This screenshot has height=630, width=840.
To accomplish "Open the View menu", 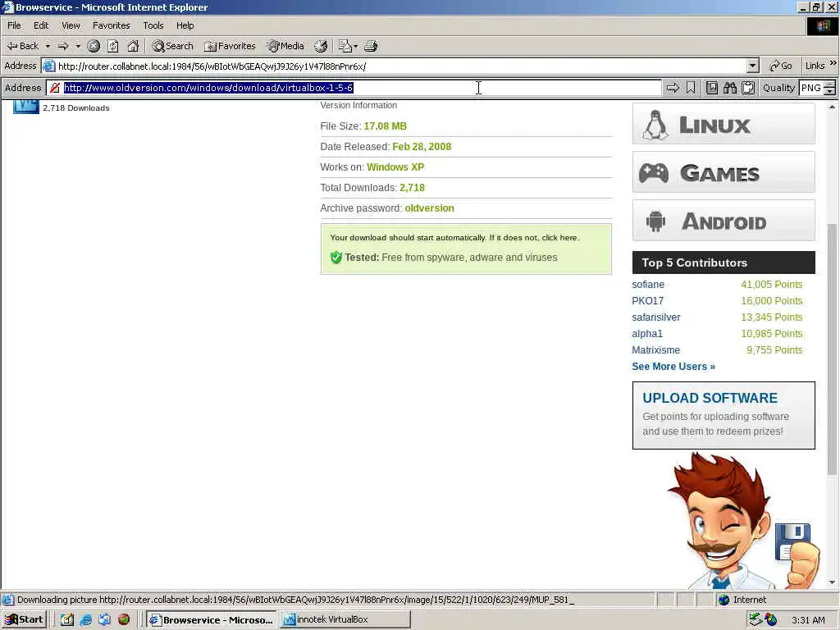I will click(71, 25).
